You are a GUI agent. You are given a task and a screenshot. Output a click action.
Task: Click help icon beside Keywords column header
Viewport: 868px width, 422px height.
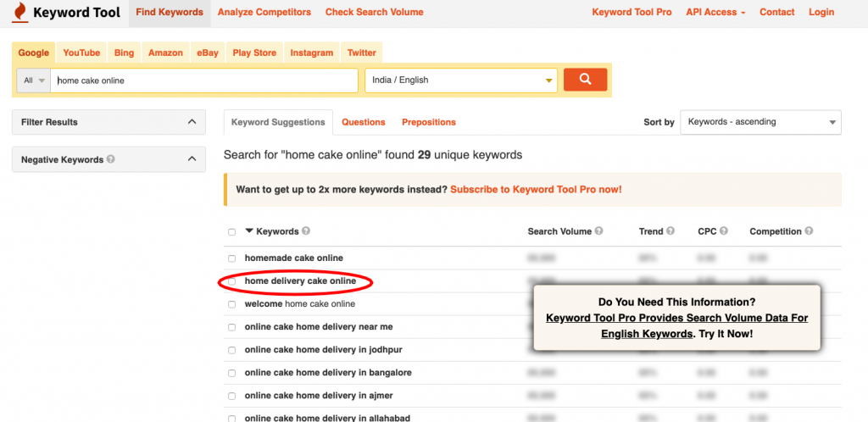pyautogui.click(x=306, y=231)
